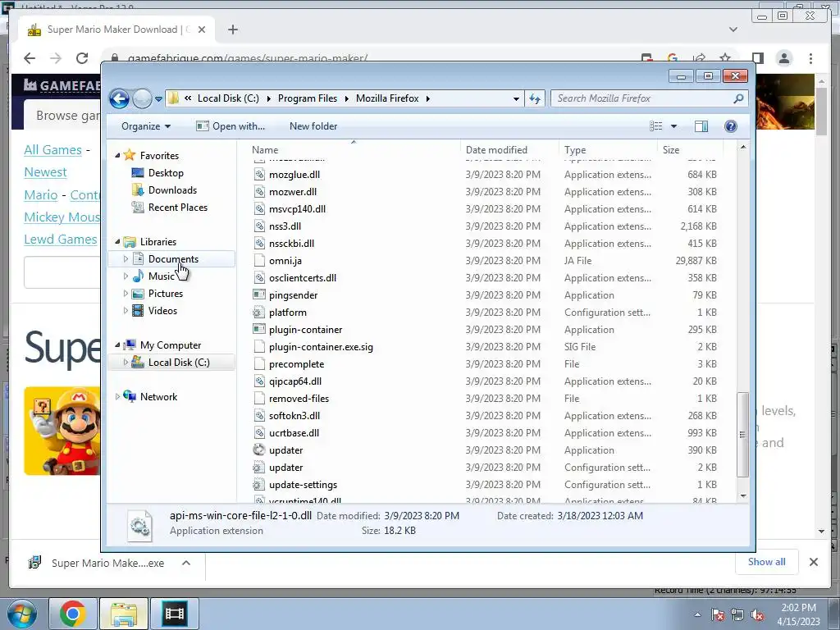Viewport: 840px width, 630px height.
Task: Select the softokn3.dll file
Action: pos(294,416)
